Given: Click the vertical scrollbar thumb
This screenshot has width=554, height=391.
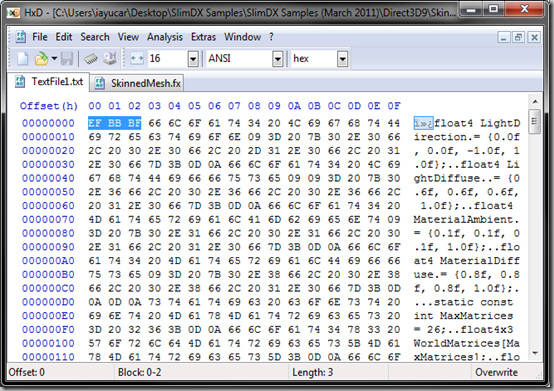Looking at the screenshot, I should click(535, 121).
